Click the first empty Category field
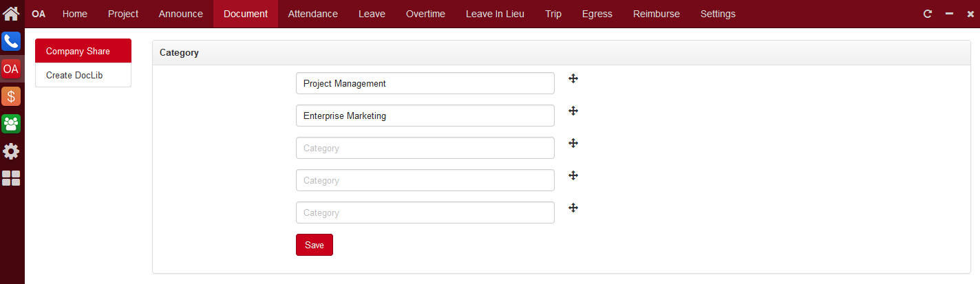980x284 pixels. tap(425, 148)
